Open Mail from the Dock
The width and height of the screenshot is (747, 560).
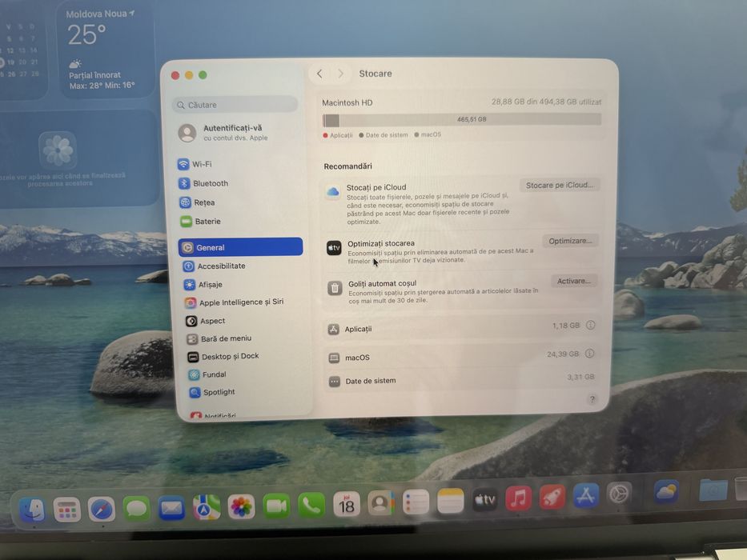tap(171, 508)
